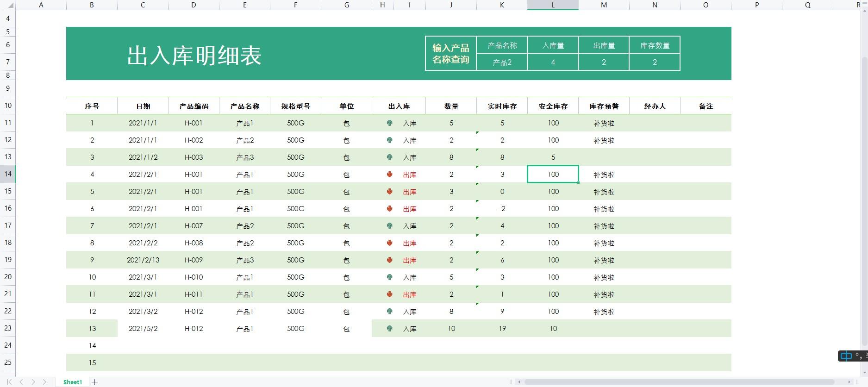
Task: Click the 补货啦 warning cell in row 14
Action: coord(604,175)
